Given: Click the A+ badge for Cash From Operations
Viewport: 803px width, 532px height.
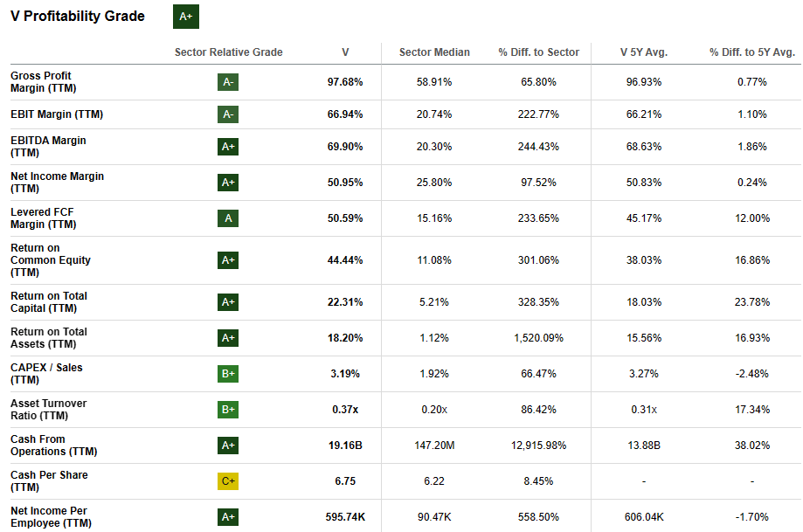Looking at the screenshot, I should [228, 446].
